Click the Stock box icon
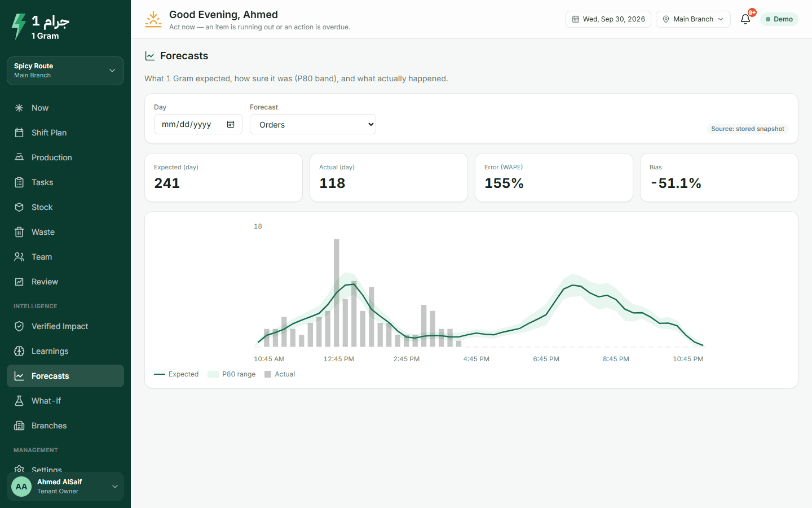The image size is (812, 508). tap(19, 207)
